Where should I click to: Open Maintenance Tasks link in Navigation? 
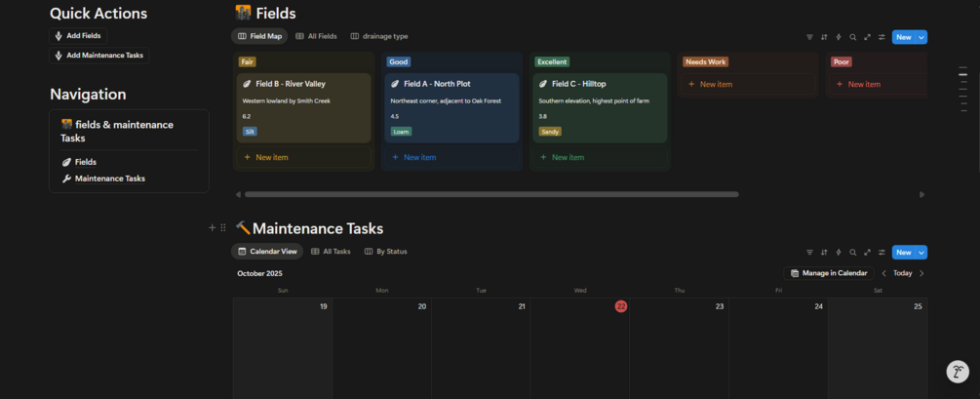pos(109,179)
